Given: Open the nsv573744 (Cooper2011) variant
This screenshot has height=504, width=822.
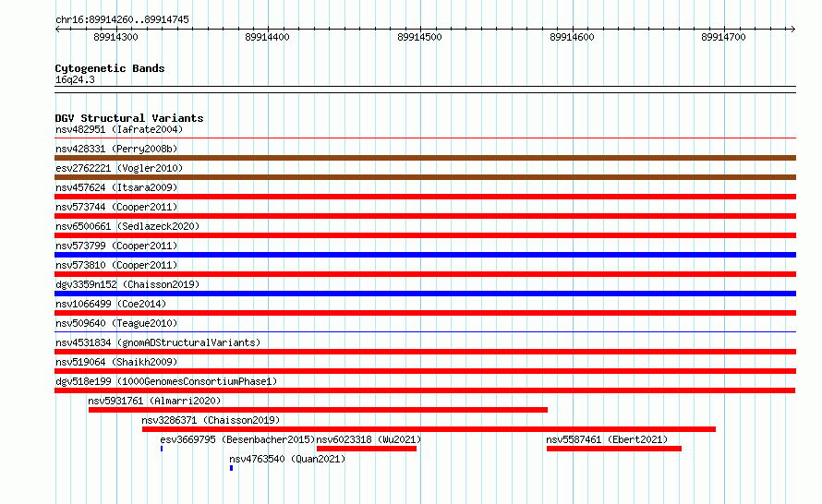Looking at the screenshot, I should (x=116, y=207).
